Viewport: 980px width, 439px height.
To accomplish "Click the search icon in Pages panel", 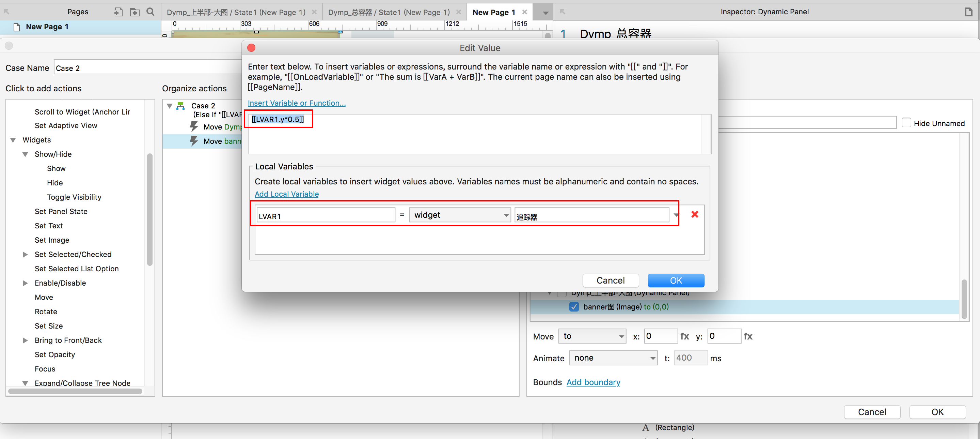I will coord(150,12).
